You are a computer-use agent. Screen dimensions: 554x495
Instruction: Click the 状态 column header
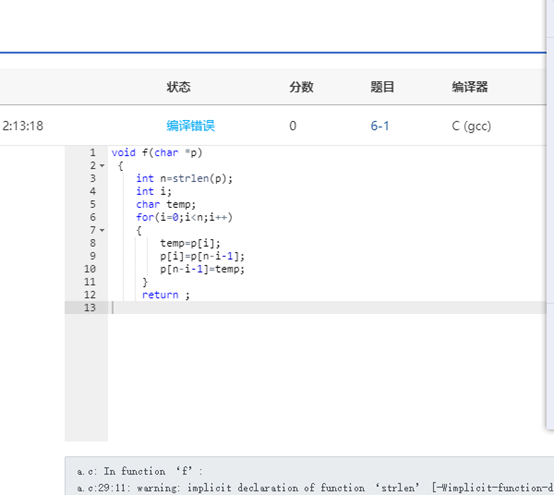pos(179,87)
